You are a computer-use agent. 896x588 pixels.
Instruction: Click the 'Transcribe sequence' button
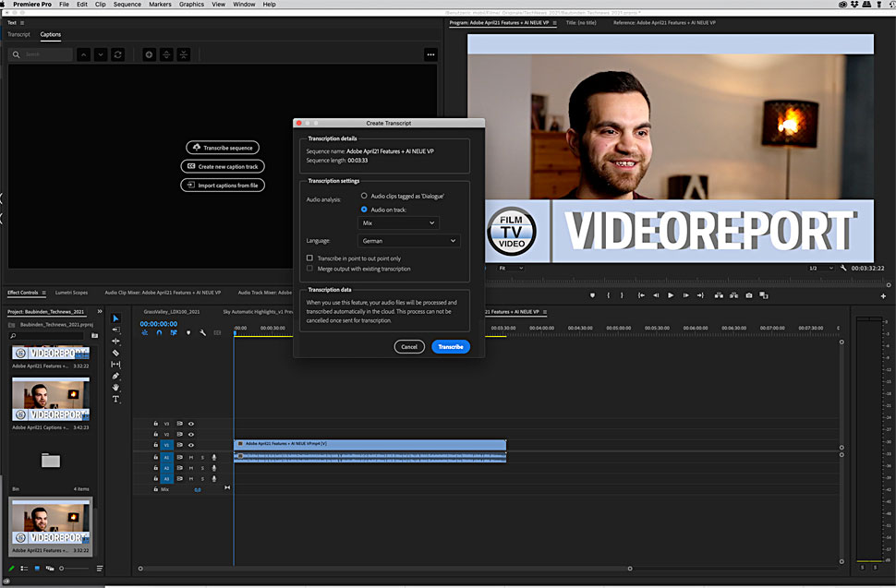point(223,148)
